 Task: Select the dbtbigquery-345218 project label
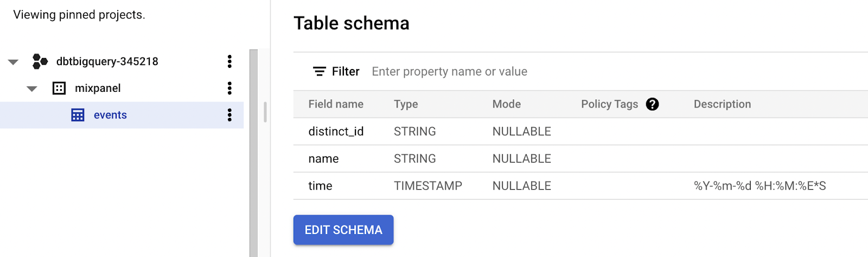click(x=107, y=61)
